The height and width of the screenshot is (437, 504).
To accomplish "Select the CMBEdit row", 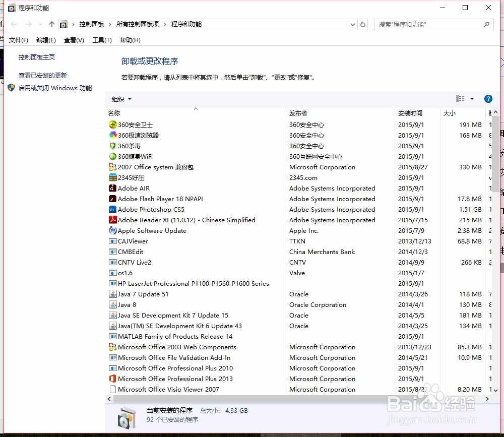I will 299,252.
